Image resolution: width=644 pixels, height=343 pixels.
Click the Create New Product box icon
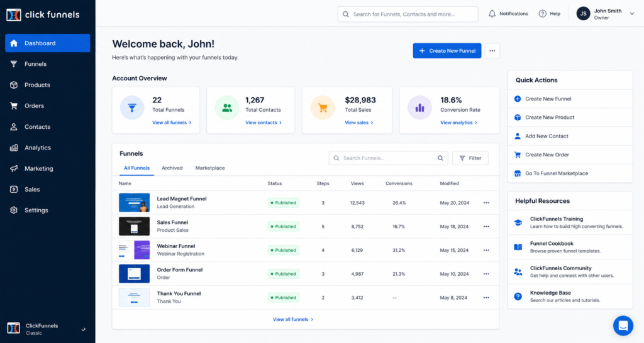(x=518, y=117)
